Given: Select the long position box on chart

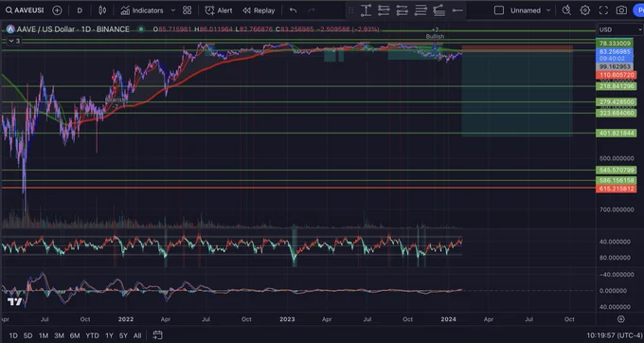Looking at the screenshot, I should [517, 91].
